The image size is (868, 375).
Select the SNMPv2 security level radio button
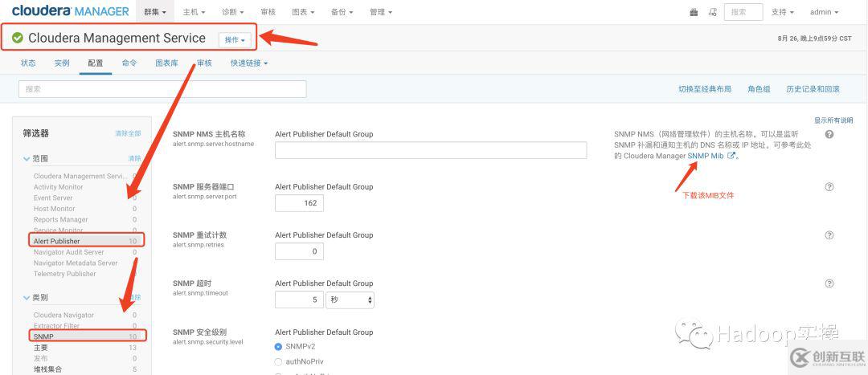279,346
